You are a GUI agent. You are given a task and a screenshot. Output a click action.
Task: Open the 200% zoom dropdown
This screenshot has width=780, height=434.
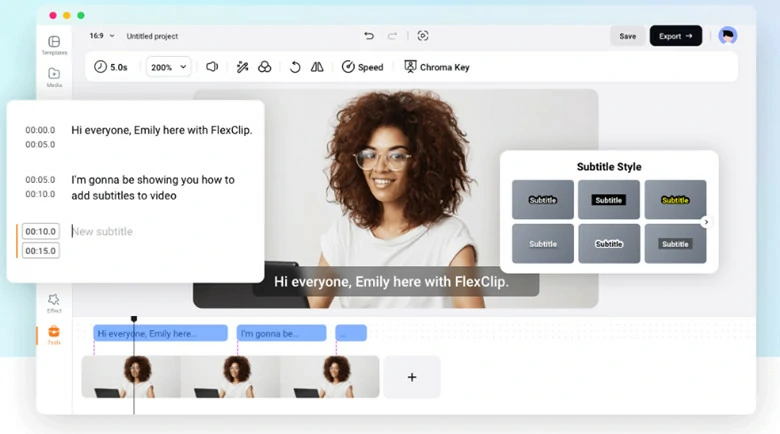pyautogui.click(x=168, y=67)
